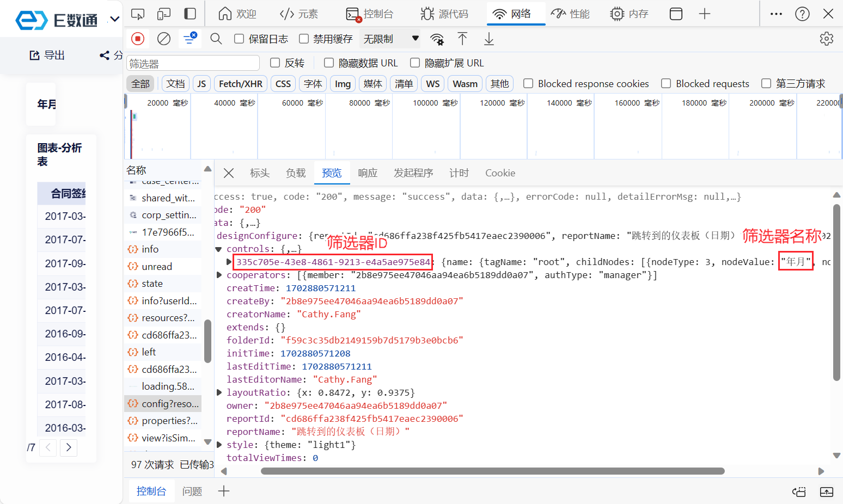
Task: Open network conditions wifi icon
Action: [x=437, y=39]
